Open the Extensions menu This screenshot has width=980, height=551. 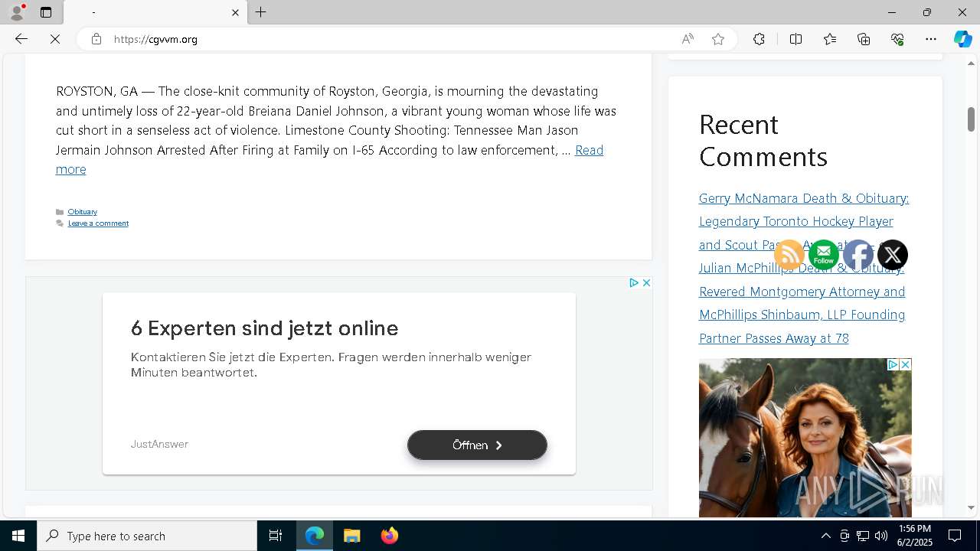tap(759, 39)
